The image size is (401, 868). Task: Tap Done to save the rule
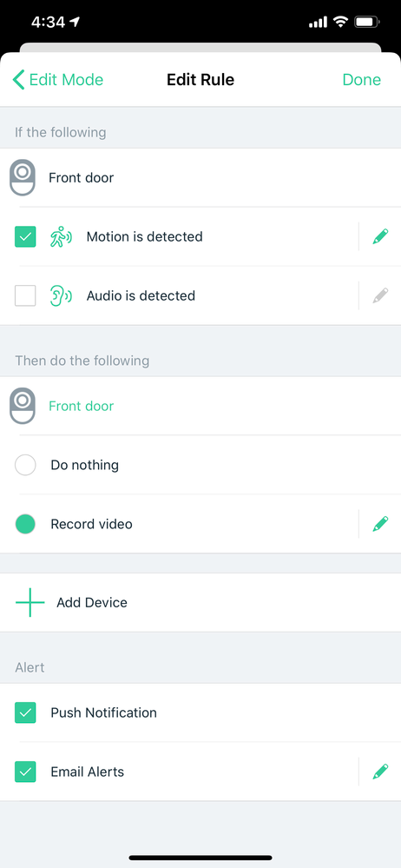362,80
